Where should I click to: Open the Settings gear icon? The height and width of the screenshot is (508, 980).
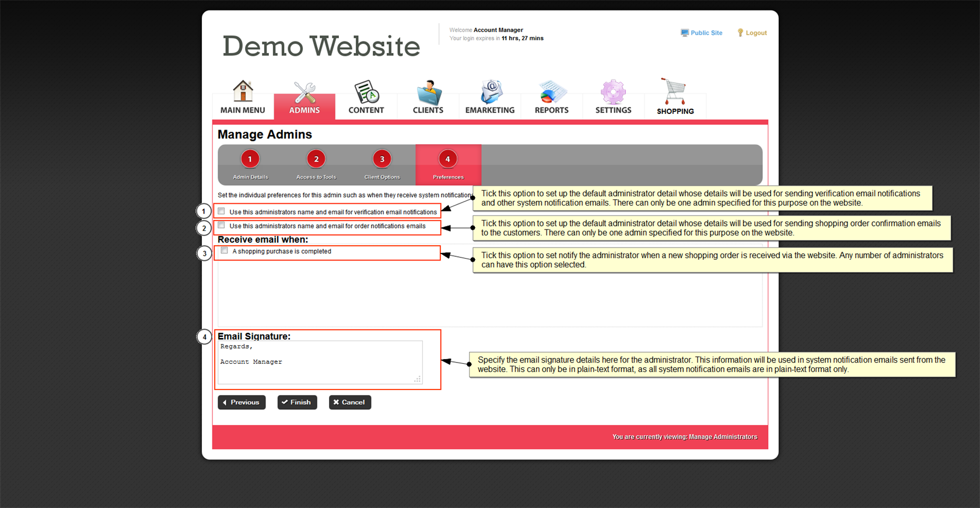613,92
